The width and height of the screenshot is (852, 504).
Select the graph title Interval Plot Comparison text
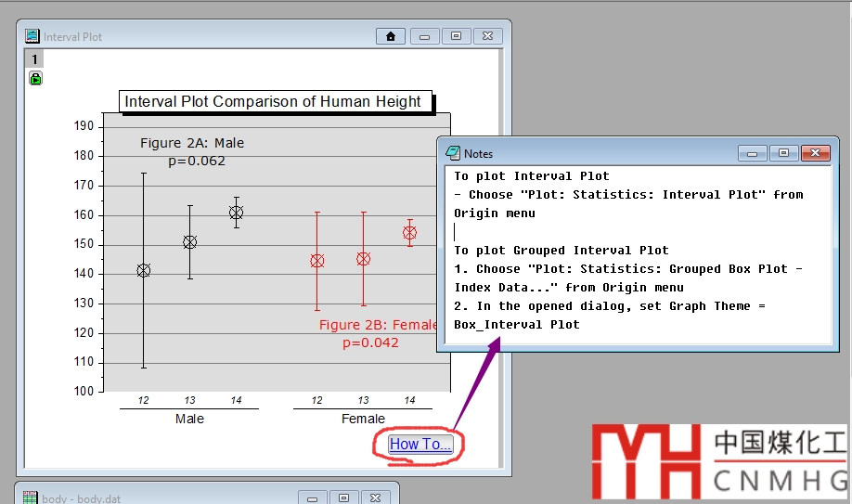tap(273, 101)
